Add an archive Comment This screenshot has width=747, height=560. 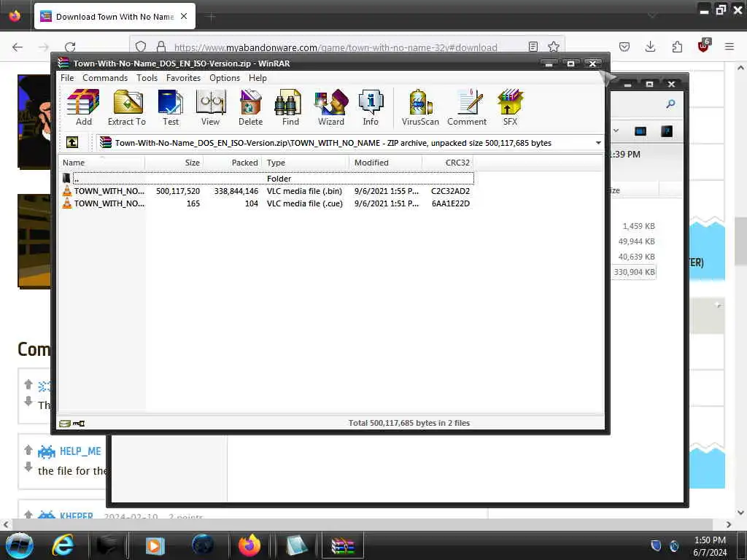467,107
